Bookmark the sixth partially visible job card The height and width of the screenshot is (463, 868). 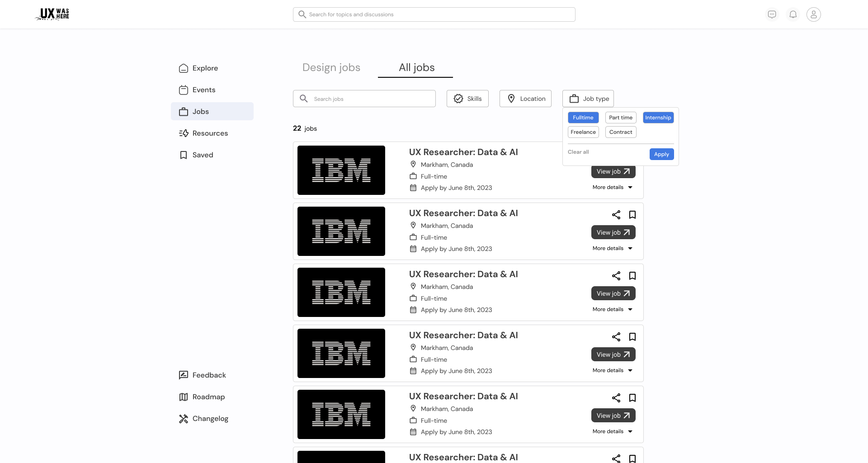click(632, 458)
